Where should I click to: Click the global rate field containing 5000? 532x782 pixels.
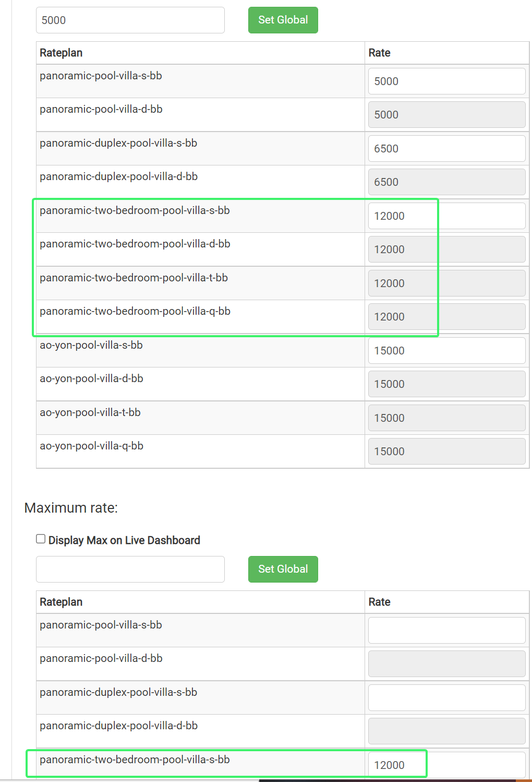point(130,20)
